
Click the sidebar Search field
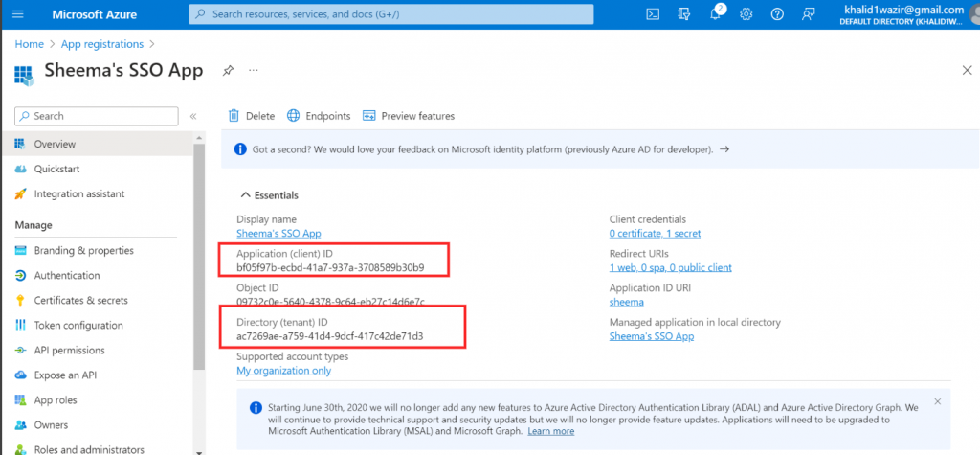point(97,116)
